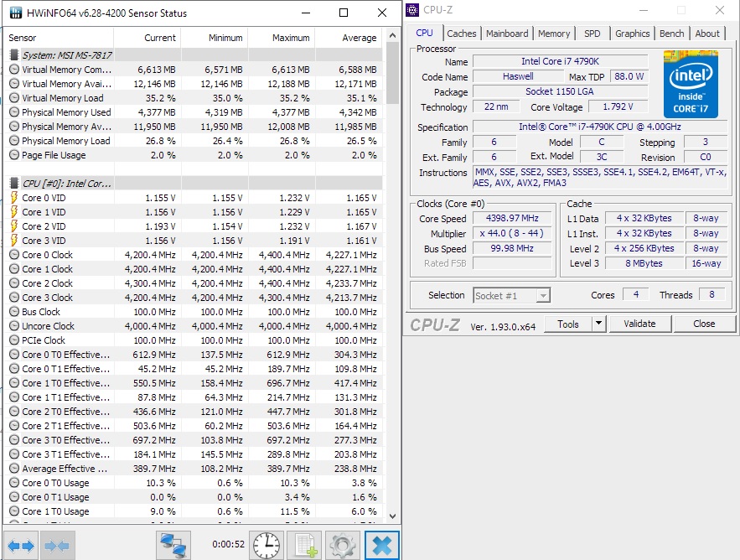Click CPU-Z title bar app icon
The image size is (740, 560).
click(x=412, y=10)
